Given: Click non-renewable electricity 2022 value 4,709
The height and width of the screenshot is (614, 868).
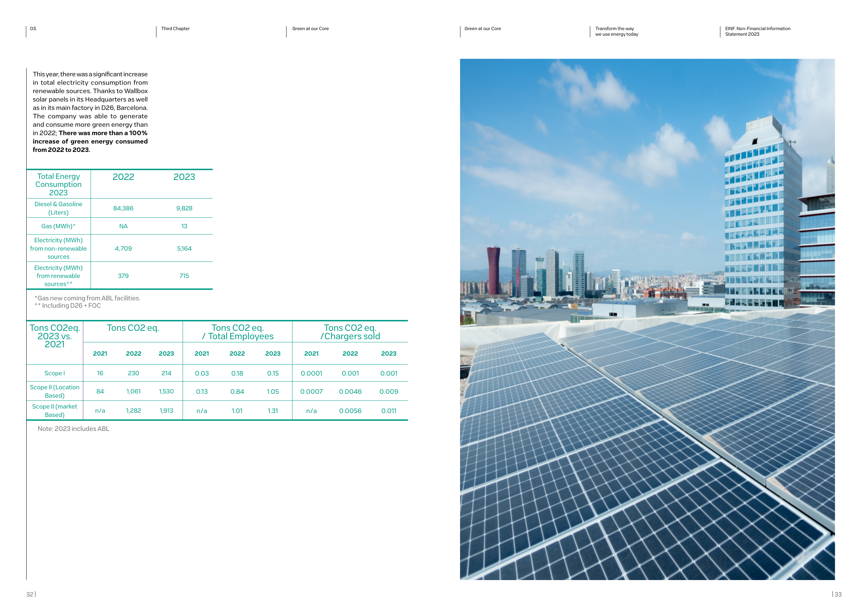Looking at the screenshot, I should point(123,249).
